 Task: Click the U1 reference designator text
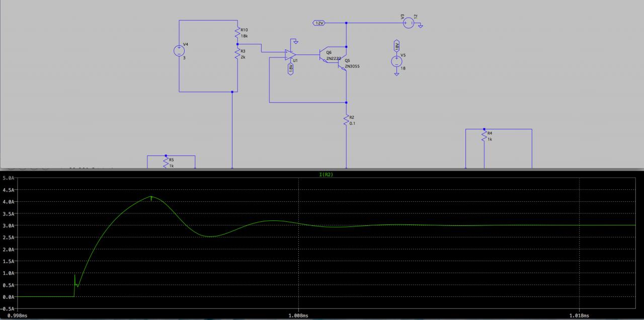295,60
